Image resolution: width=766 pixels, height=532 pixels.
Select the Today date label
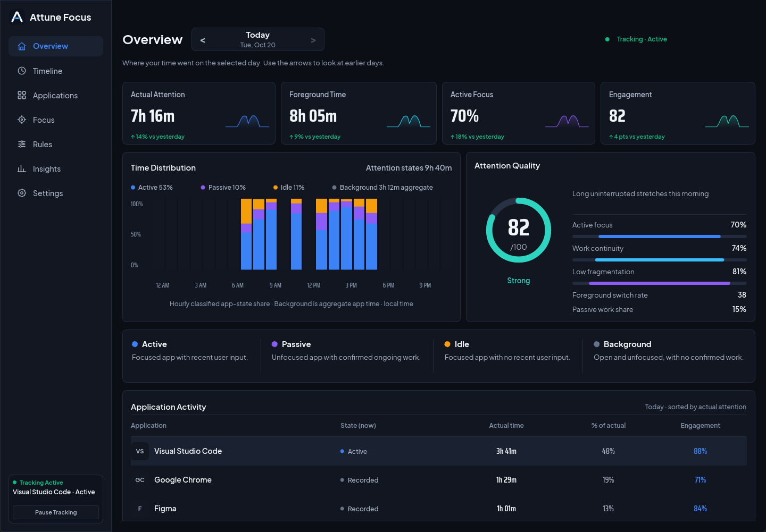(x=258, y=35)
